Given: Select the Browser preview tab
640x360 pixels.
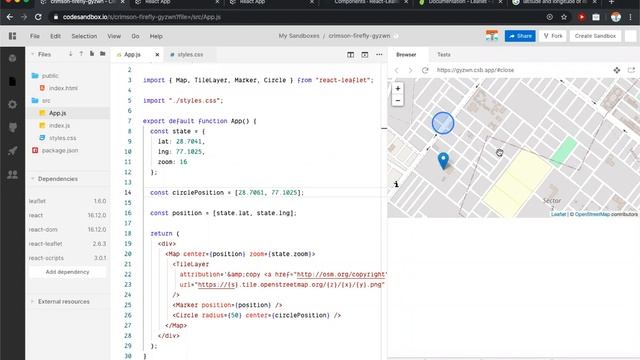Looking at the screenshot, I should [x=406, y=55].
